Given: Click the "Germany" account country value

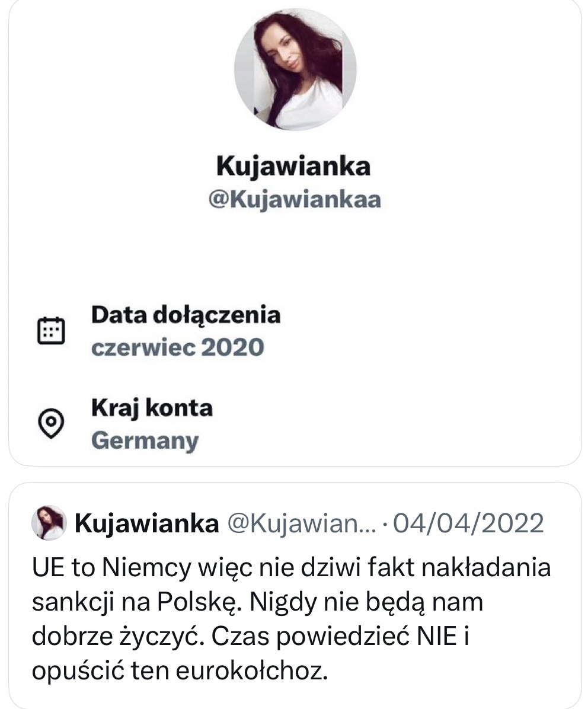Looking at the screenshot, I should tap(145, 440).
